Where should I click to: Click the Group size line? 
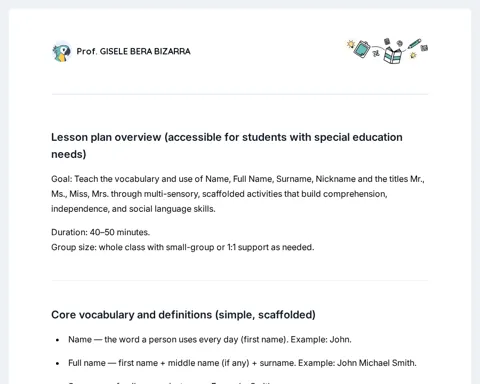coord(183,247)
